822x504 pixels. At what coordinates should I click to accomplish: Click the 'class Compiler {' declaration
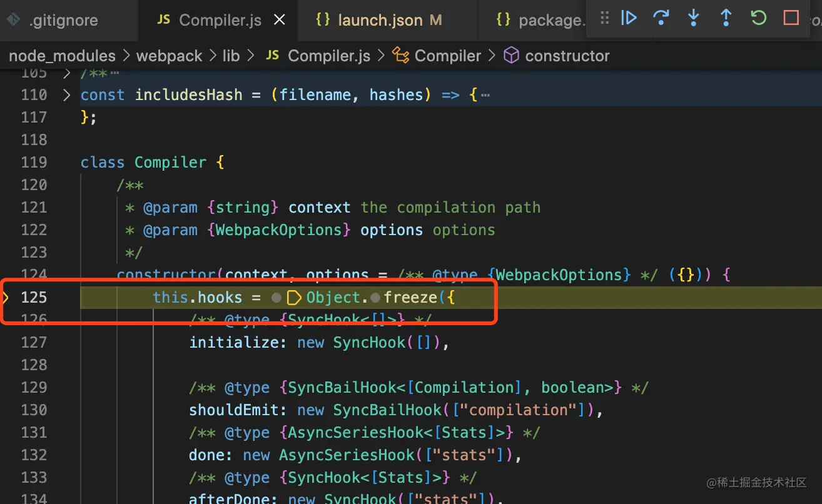[153, 163]
